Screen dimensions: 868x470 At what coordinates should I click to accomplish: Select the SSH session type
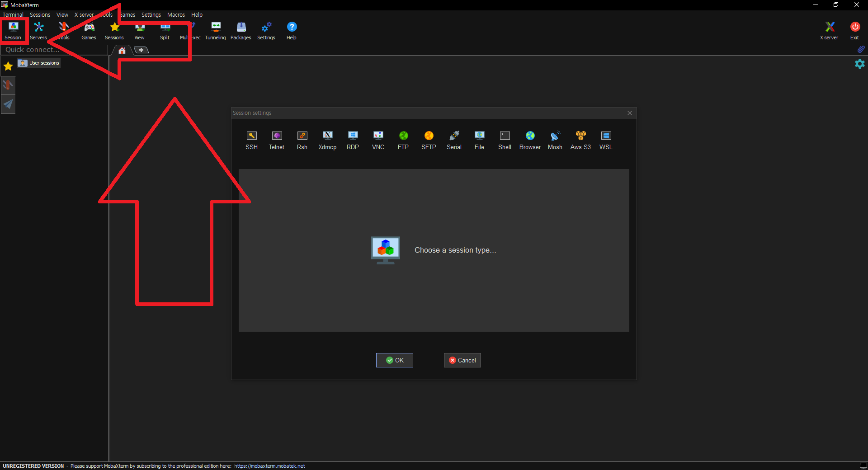tap(251, 141)
